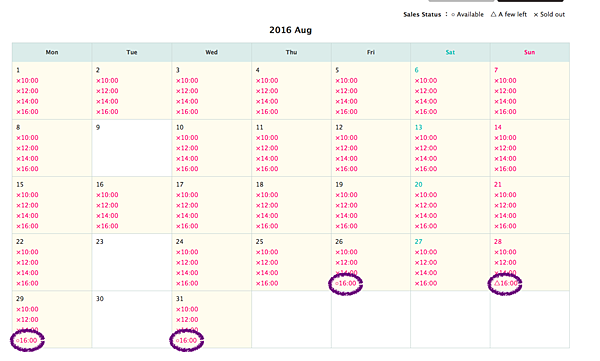Click the Sat column header
The height and width of the screenshot is (361, 600).
(450, 52)
